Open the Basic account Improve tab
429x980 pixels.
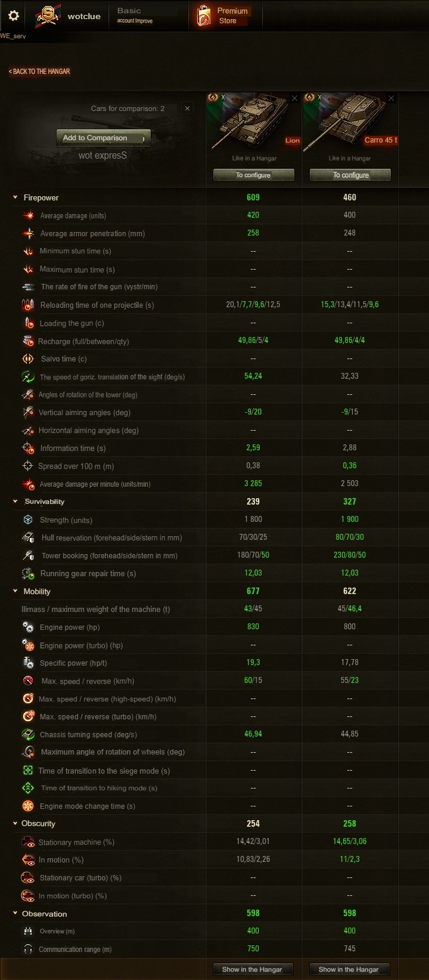click(135, 16)
